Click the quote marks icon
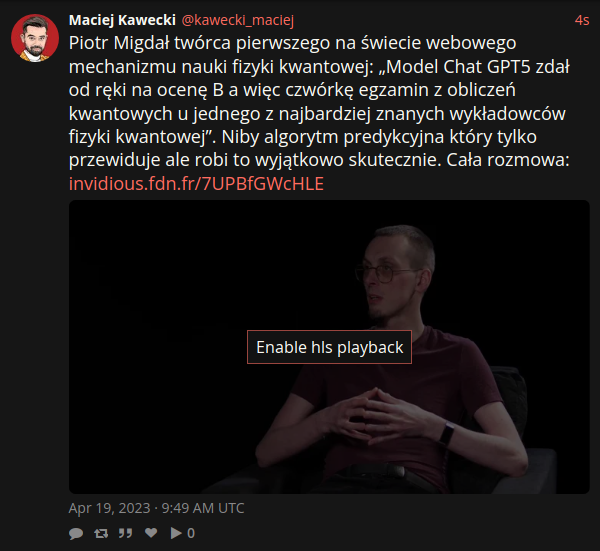 pos(126,533)
